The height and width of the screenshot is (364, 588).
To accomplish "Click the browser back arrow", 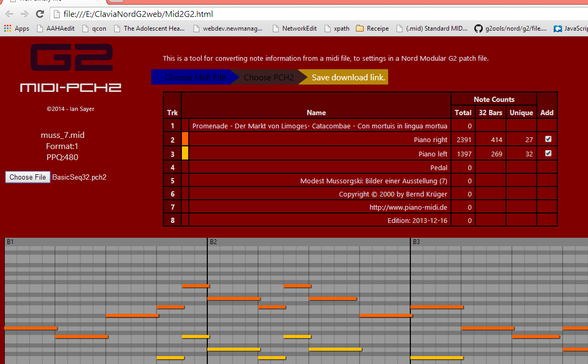I will point(9,14).
